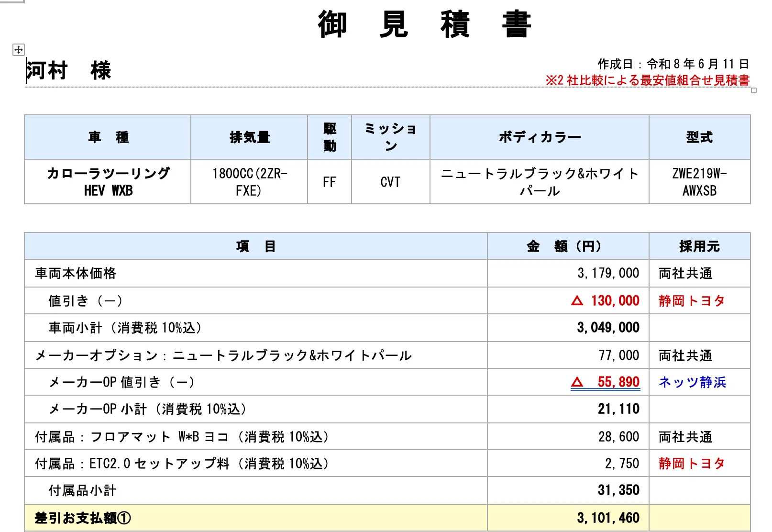Image resolution: width=772 pixels, height=532 pixels.
Task: Click the ミッション header cell
Action: click(x=390, y=137)
